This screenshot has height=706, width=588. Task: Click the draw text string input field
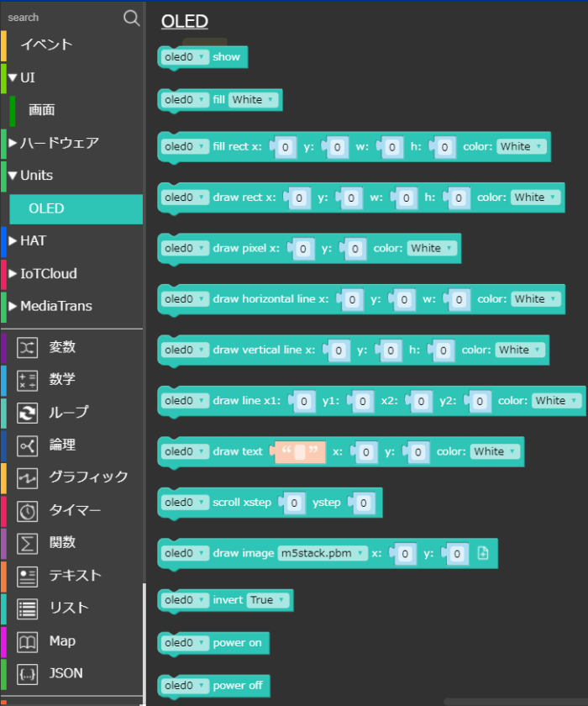point(299,452)
